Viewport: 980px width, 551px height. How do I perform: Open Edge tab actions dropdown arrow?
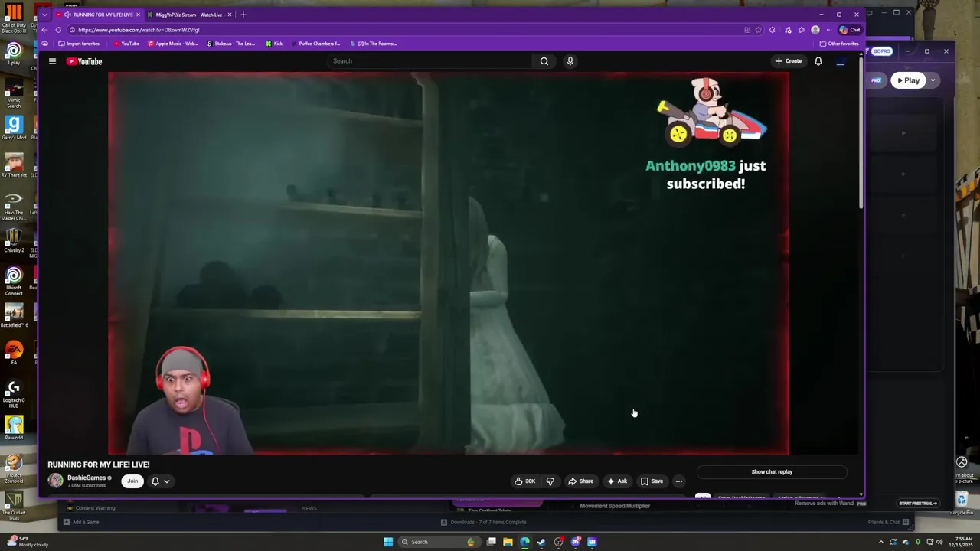coord(44,15)
